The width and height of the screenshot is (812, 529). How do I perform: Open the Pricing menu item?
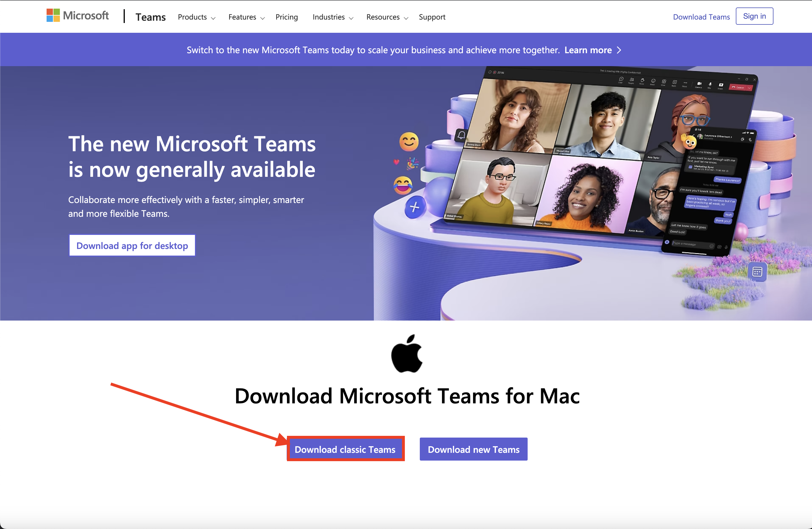[287, 17]
